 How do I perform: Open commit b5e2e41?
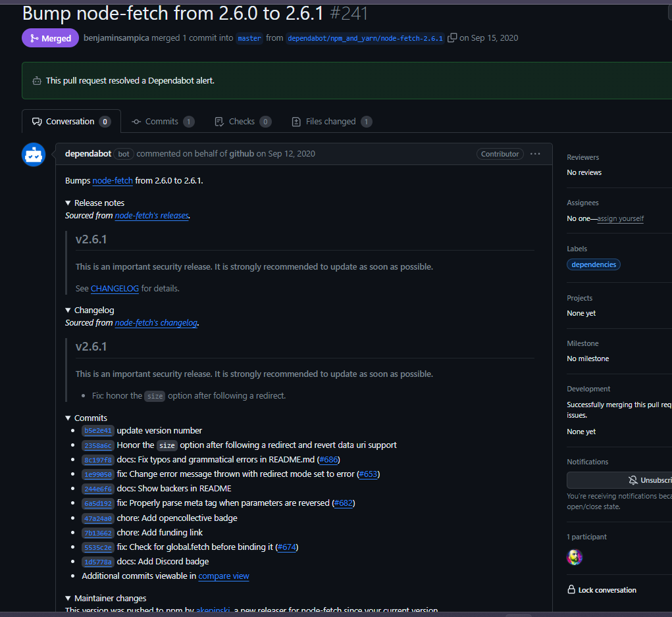[x=97, y=431]
